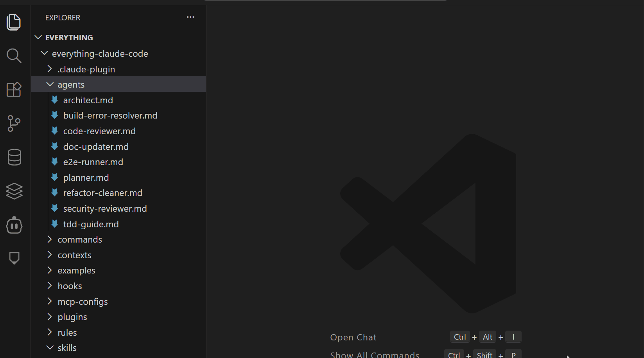Click the Open Chat shortcut hint
This screenshot has width=644, height=358.
pos(353,337)
